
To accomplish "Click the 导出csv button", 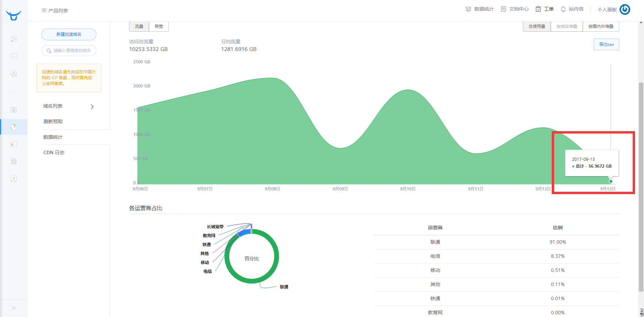I will 606,44.
